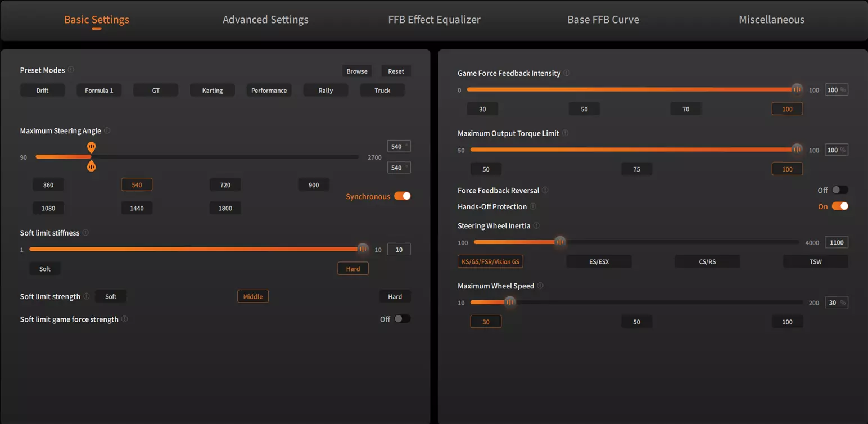Click info icon next to Maximum Output Torque Limit
The height and width of the screenshot is (424, 868).
tap(565, 133)
